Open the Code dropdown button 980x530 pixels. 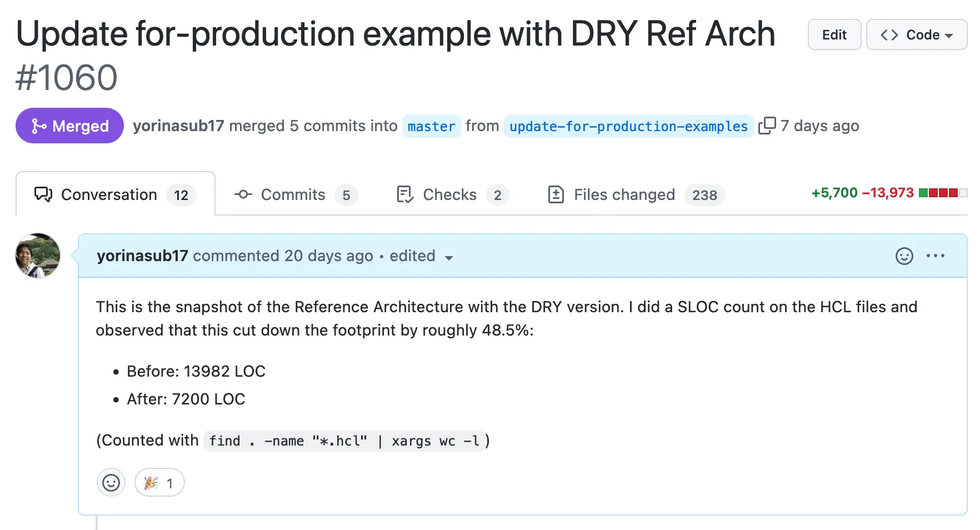[x=917, y=34]
